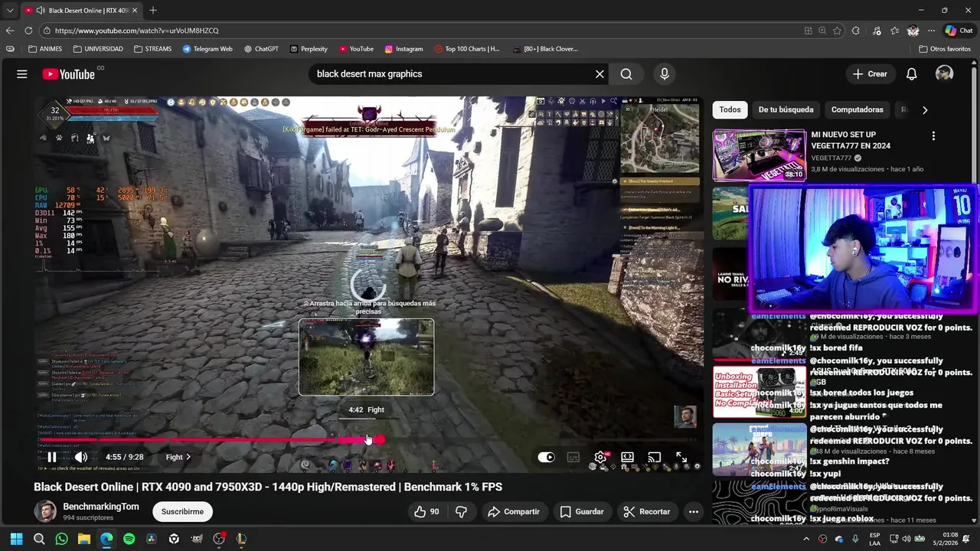Open the UNIVERSIDAD bookmarks folder
Image resolution: width=980 pixels, height=551 pixels.
click(x=98, y=49)
